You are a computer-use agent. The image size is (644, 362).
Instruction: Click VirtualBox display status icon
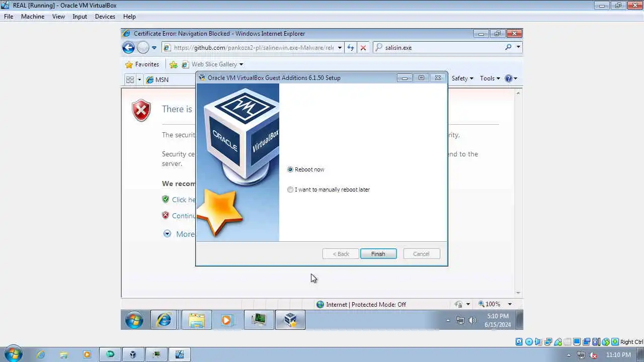577,342
